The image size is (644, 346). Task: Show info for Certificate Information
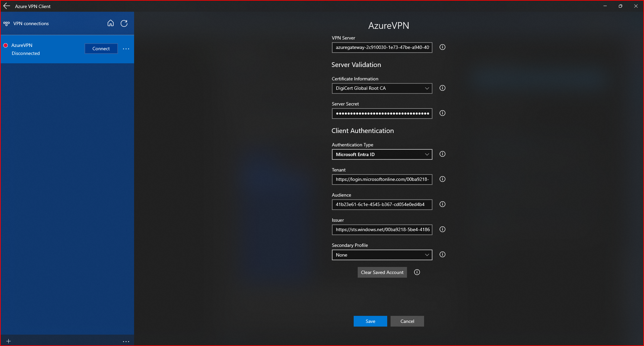pyautogui.click(x=443, y=88)
